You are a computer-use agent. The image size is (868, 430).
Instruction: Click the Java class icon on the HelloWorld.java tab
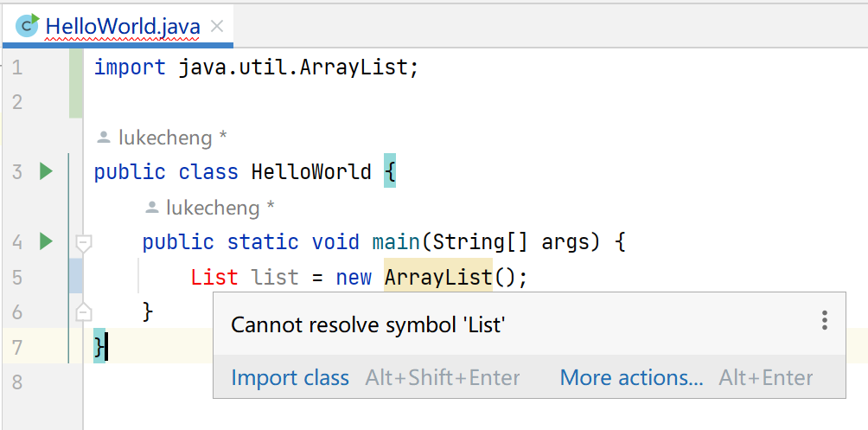coord(27,26)
